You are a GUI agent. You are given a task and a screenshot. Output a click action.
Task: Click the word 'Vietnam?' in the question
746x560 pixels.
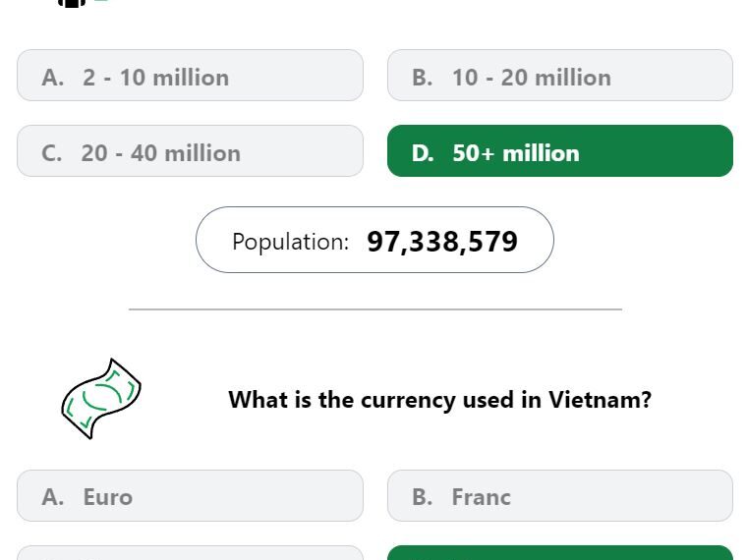pyautogui.click(x=600, y=400)
